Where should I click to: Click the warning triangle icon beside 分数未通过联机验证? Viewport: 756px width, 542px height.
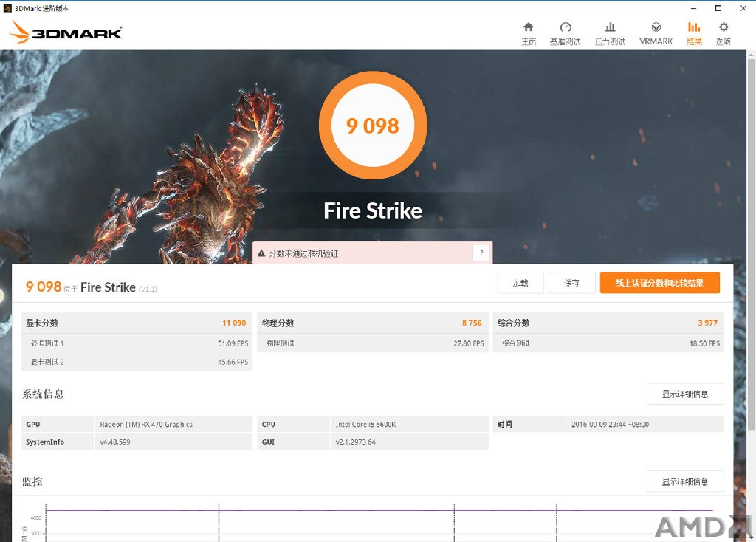point(261,253)
